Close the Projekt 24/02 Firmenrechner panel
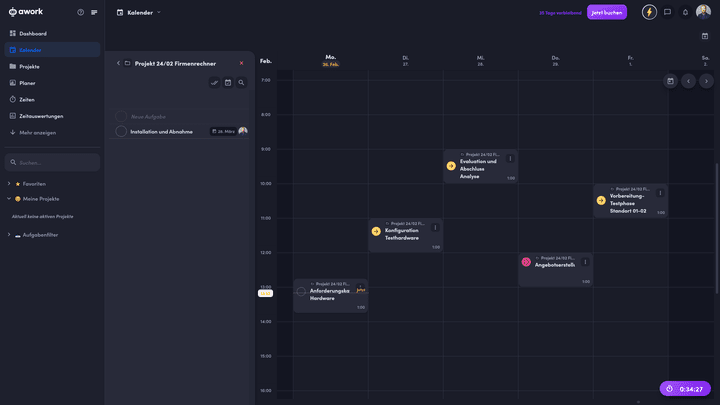 point(242,63)
